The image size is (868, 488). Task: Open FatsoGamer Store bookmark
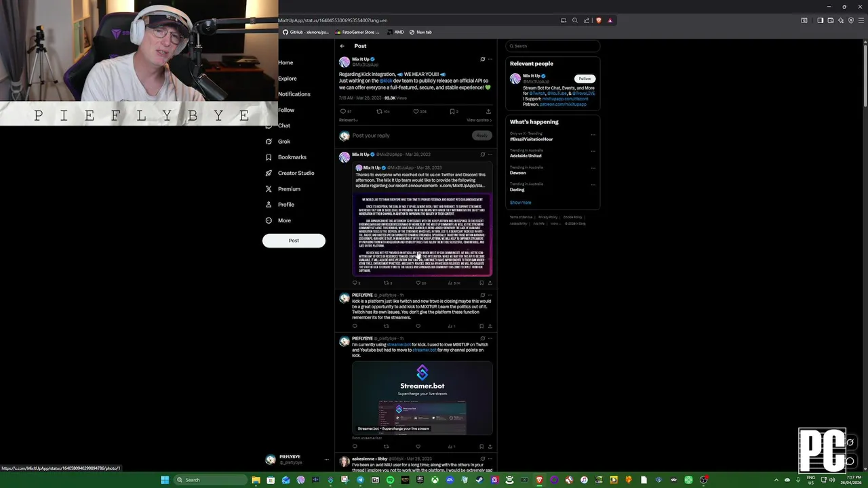click(357, 32)
